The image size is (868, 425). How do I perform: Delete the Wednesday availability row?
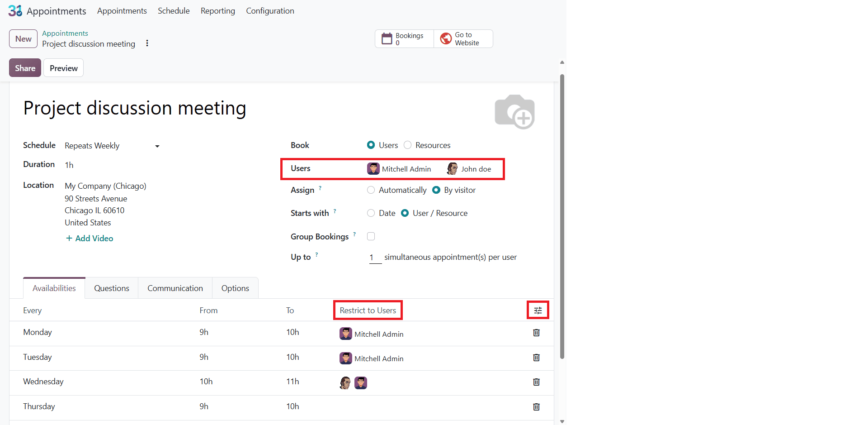coord(536,382)
